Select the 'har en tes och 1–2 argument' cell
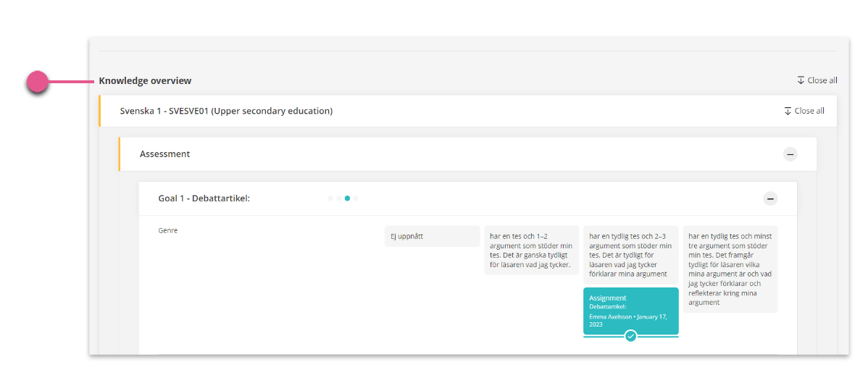Viewport: 868px width, 383px height. click(x=531, y=251)
